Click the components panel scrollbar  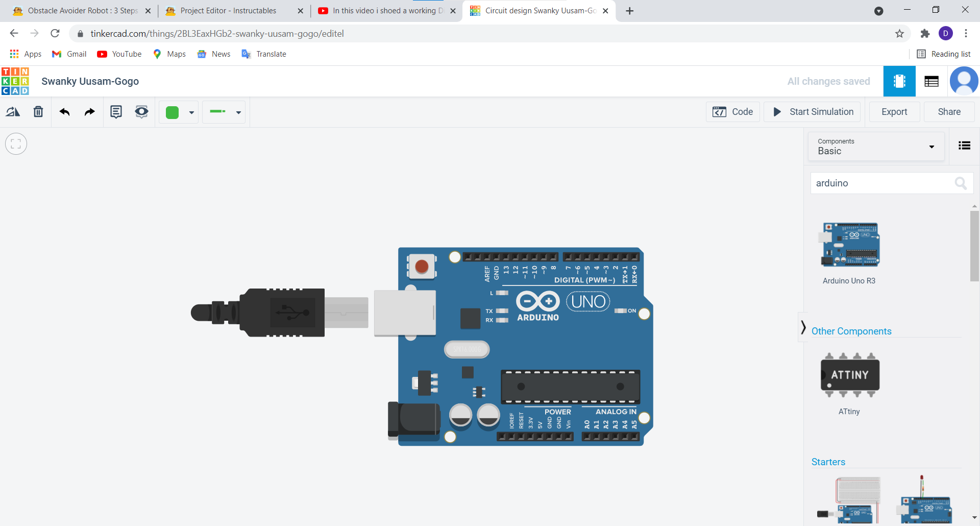[x=974, y=246]
